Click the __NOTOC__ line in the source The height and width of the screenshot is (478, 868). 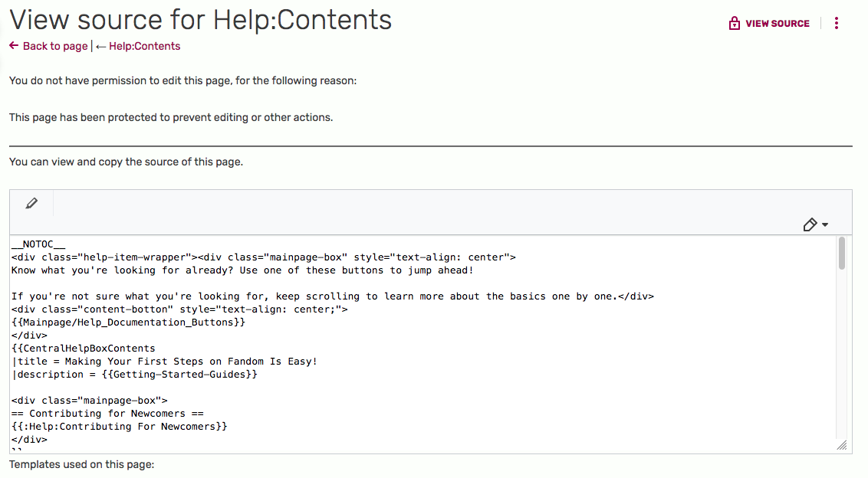click(x=38, y=244)
